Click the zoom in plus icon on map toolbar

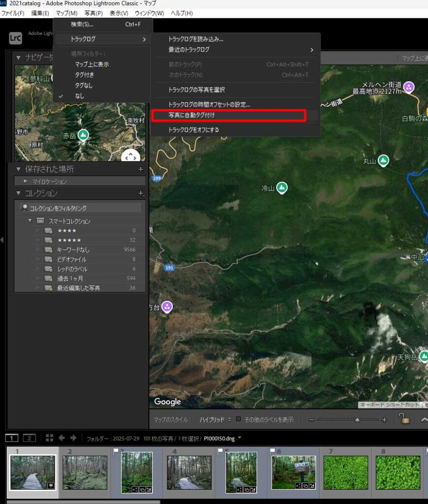coord(385,420)
